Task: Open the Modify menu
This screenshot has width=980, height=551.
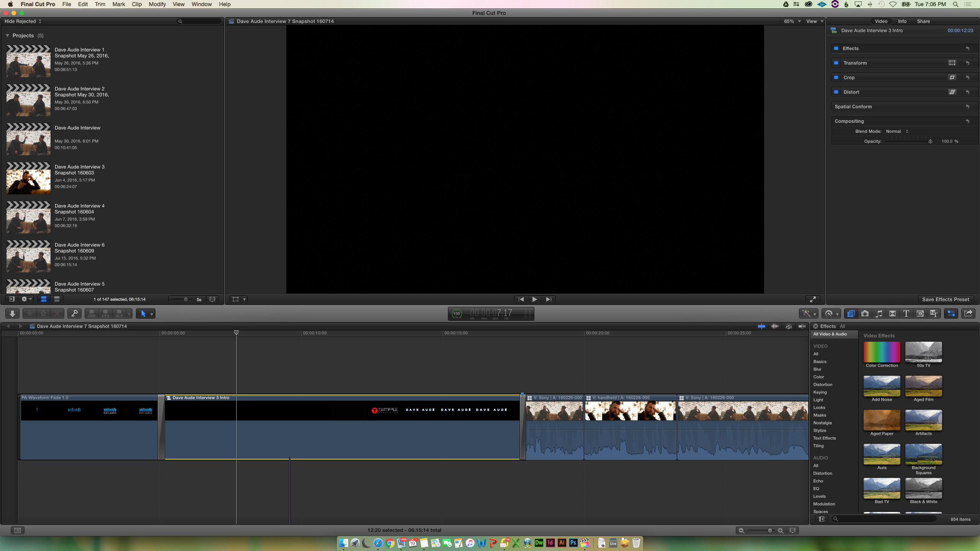Action: point(157,4)
